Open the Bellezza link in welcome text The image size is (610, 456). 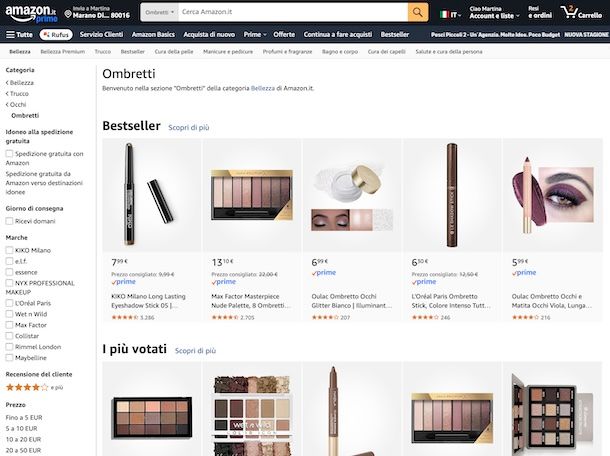click(x=263, y=88)
